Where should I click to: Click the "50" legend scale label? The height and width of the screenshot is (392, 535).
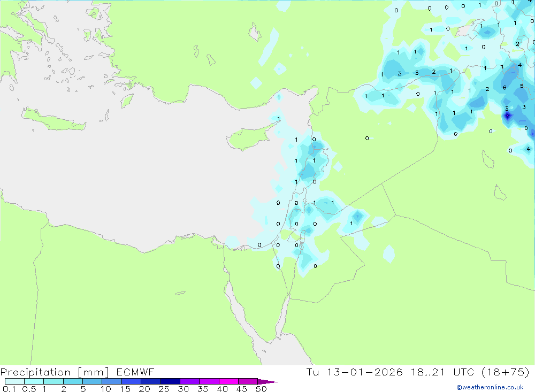(x=261, y=389)
